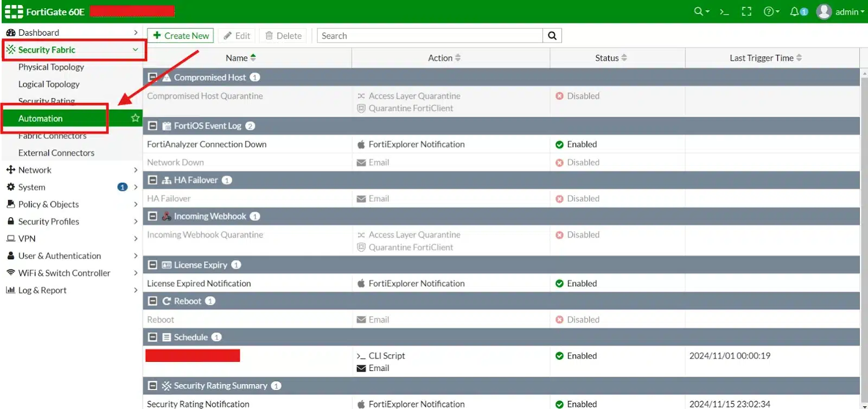
Task: Collapse the Schedule group
Action: coord(153,337)
